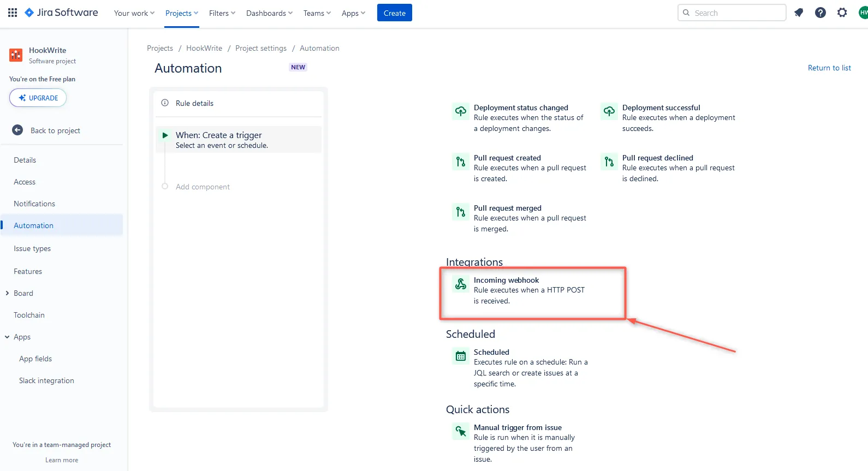This screenshot has width=868, height=471.
Task: Collapse the Apps section in the sidebar
Action: coord(7,337)
